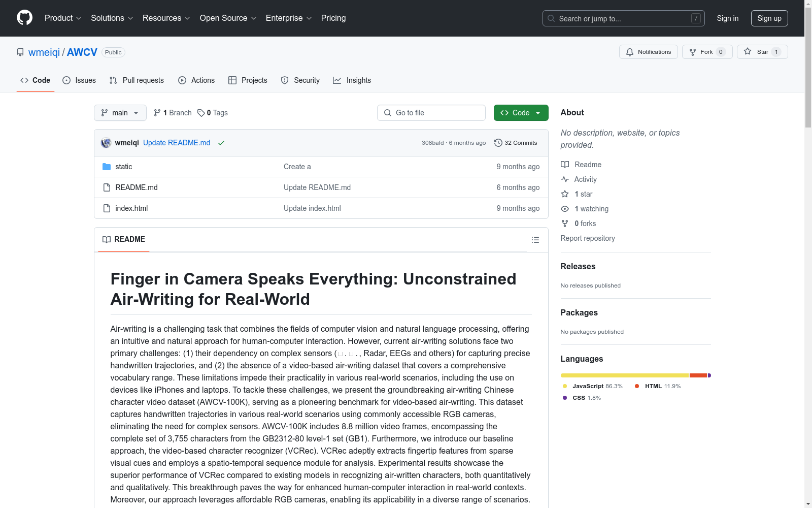This screenshot has width=812, height=508.
Task: View the 0 Tags link
Action: pos(213,113)
